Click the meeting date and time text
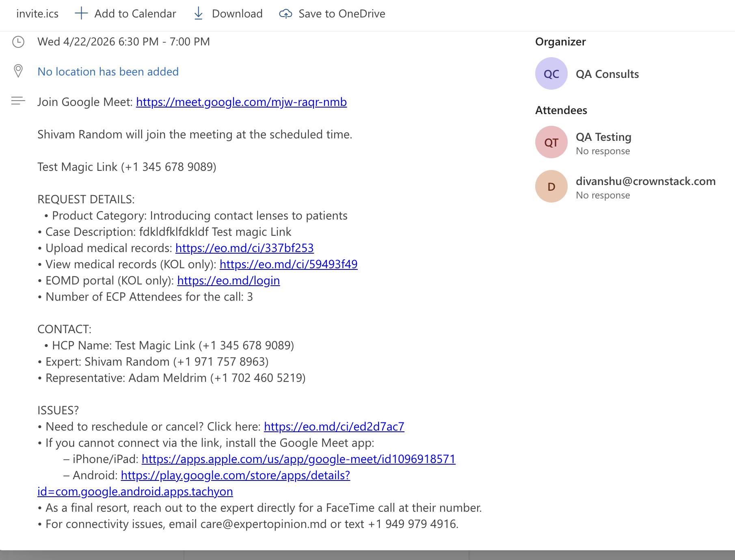The image size is (735, 560). [x=123, y=42]
